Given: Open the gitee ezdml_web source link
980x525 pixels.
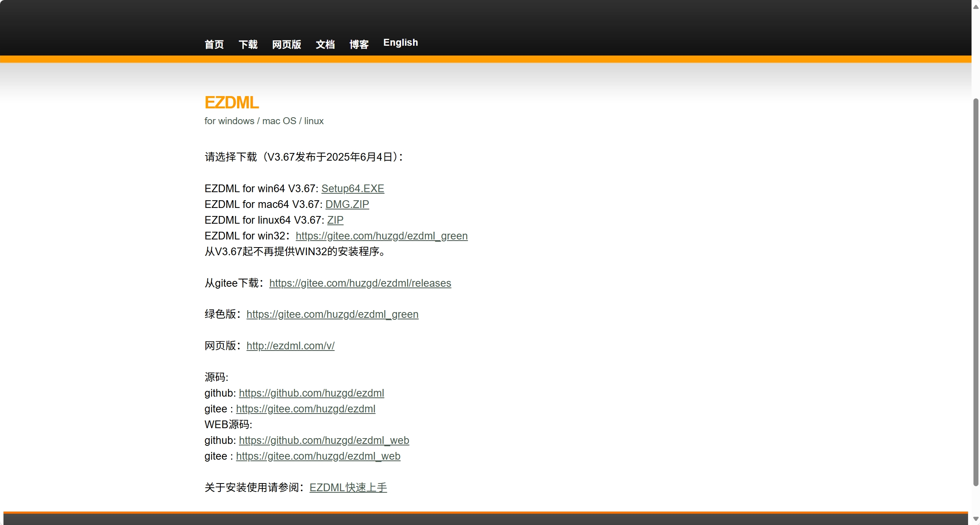Looking at the screenshot, I should 318,456.
